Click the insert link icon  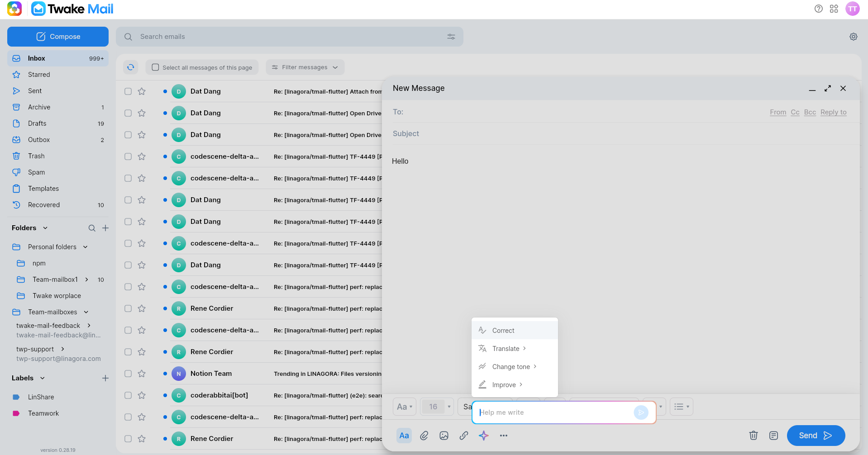click(464, 436)
